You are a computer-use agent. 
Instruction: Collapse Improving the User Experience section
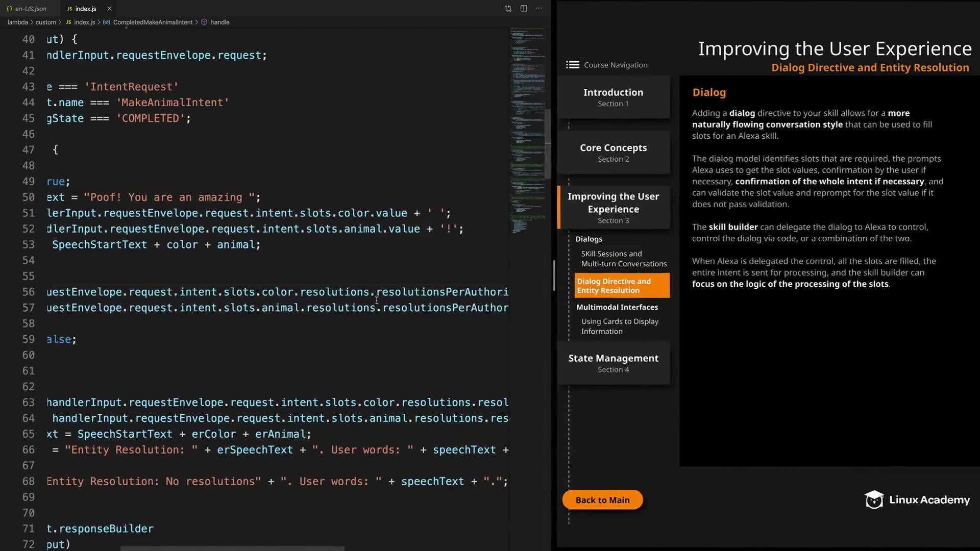[613, 208]
